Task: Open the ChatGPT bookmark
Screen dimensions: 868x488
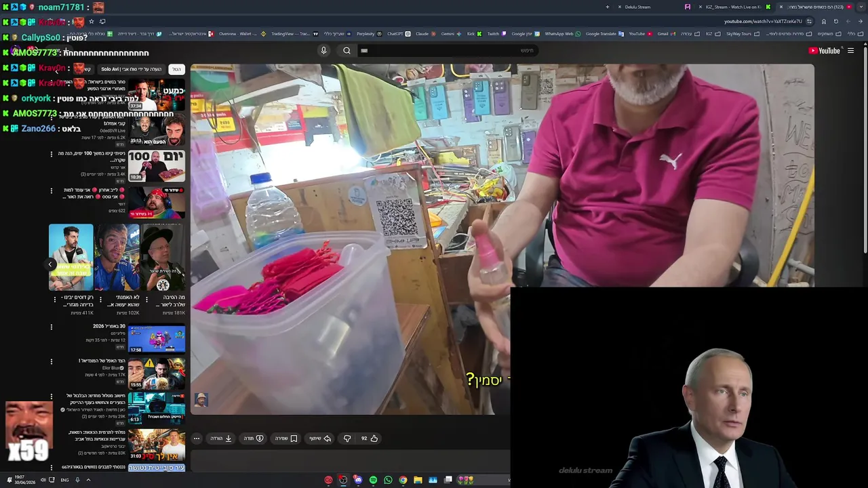Action: [397, 34]
